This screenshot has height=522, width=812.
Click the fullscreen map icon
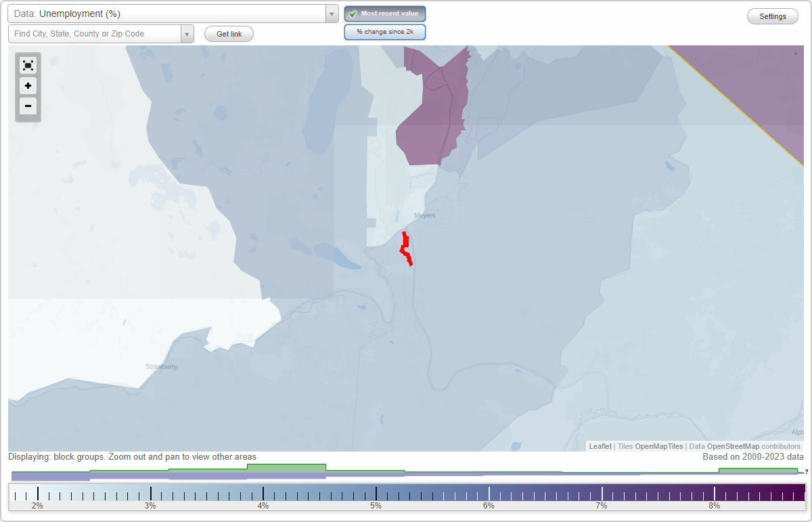pos(28,65)
